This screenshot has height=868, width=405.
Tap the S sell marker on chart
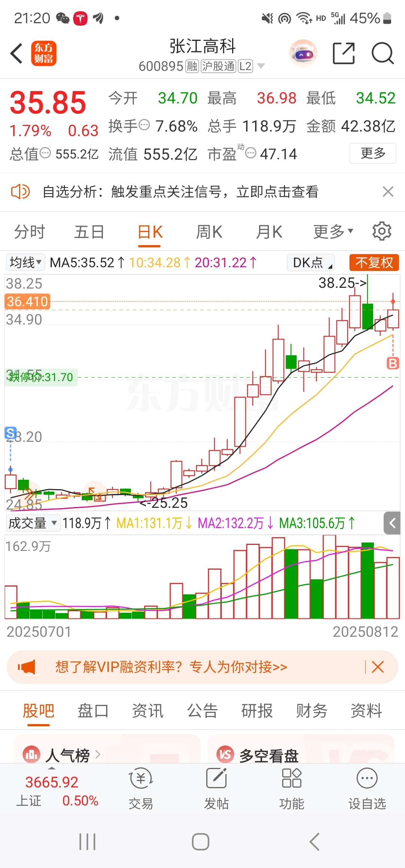coord(10,433)
